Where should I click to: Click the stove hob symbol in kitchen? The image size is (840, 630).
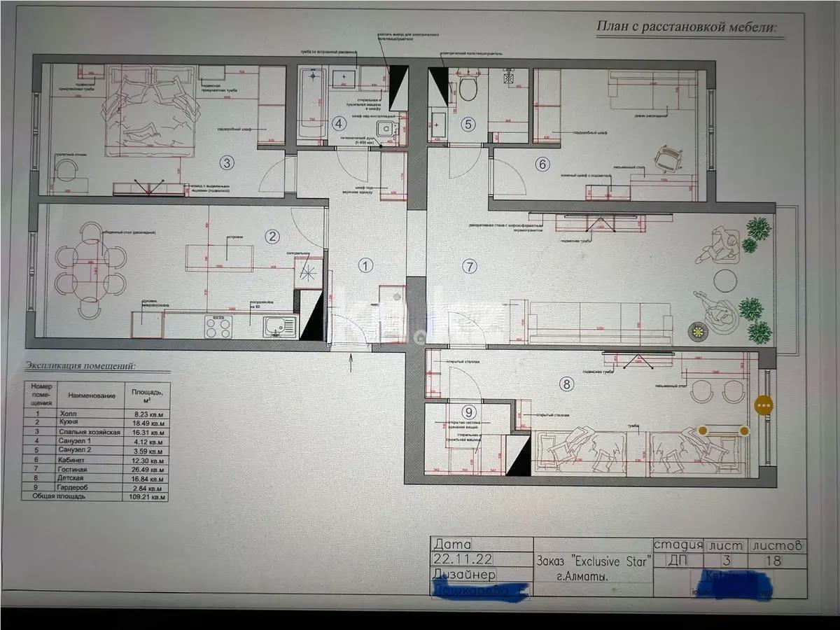pos(218,327)
